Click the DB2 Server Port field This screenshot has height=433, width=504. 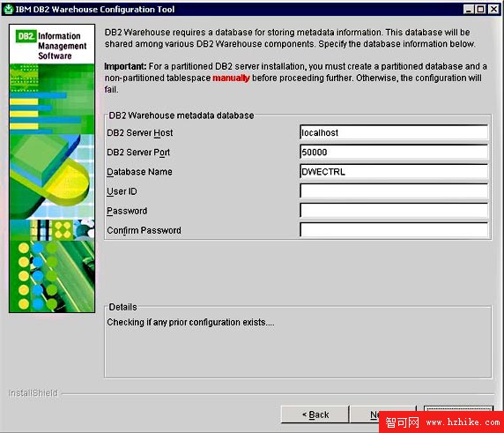(394, 153)
